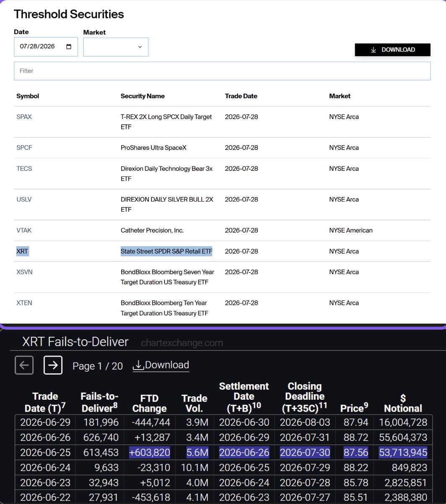Click highlighted FTD change +603,820
The image size is (446, 504).
(x=150, y=453)
